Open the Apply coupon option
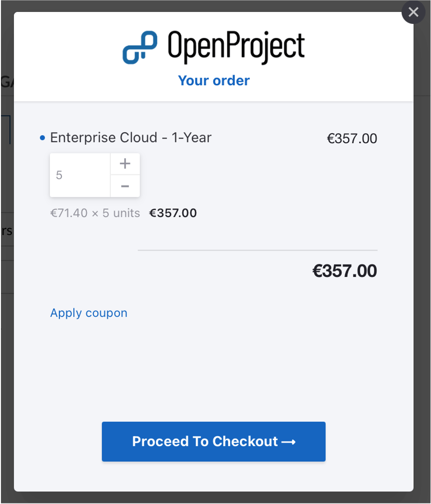The width and height of the screenshot is (431, 504). point(88,312)
